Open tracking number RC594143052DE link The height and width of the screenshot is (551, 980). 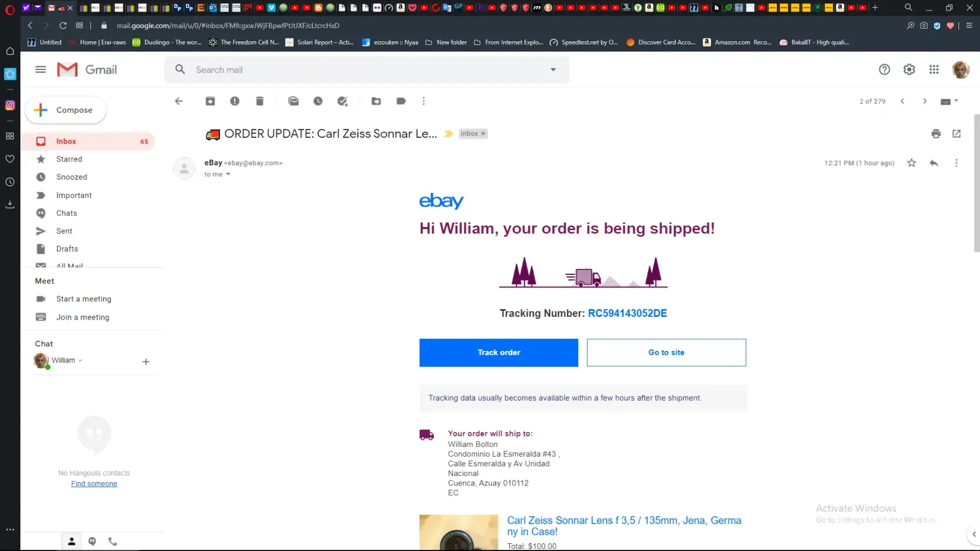tap(627, 313)
